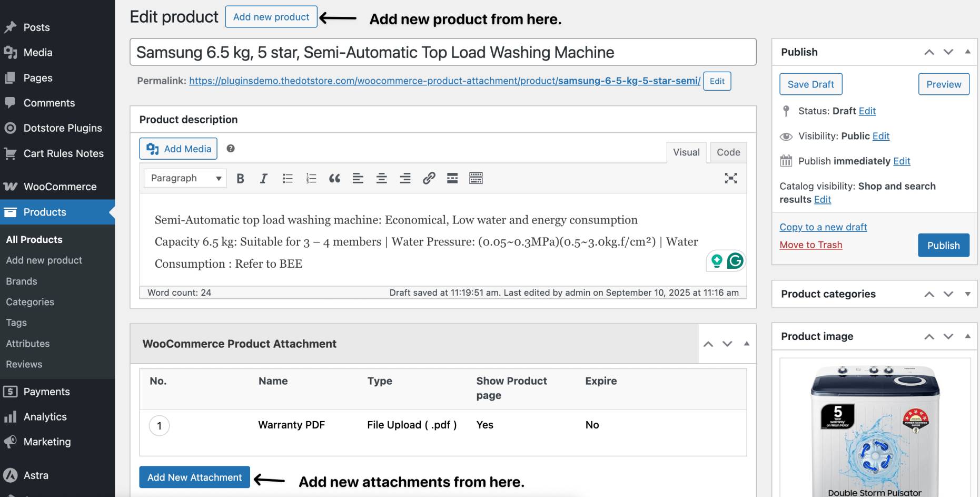Toggle the editor toolbar rows

tap(476, 178)
